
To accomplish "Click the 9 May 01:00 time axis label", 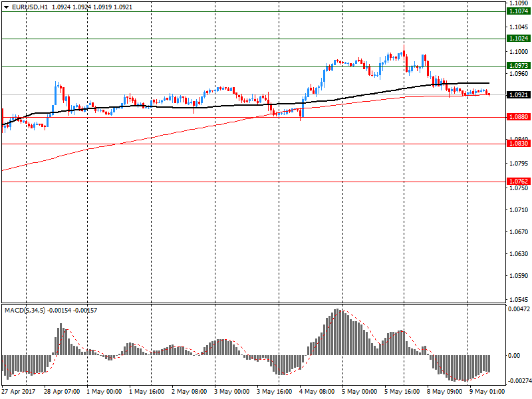I will (x=487, y=392).
